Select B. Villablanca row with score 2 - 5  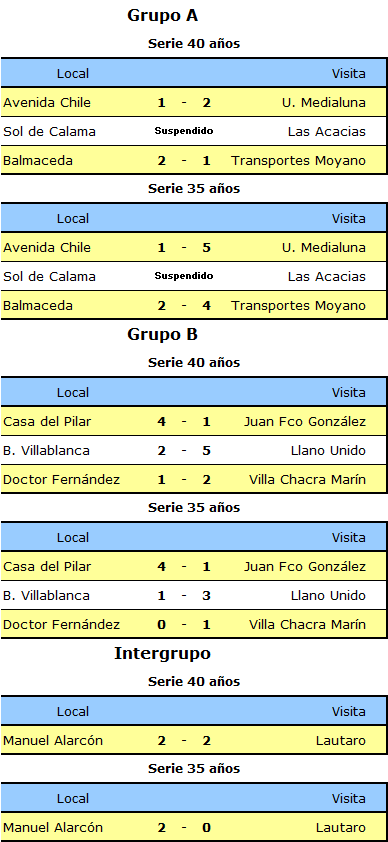coord(194,451)
